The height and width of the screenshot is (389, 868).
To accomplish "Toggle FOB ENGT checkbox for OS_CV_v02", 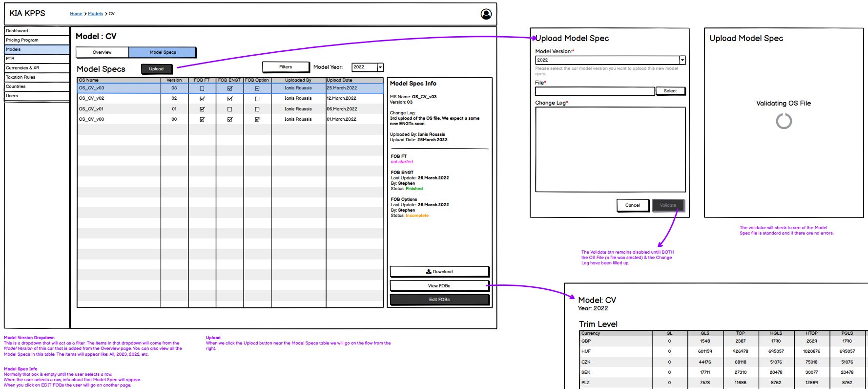I will (230, 99).
